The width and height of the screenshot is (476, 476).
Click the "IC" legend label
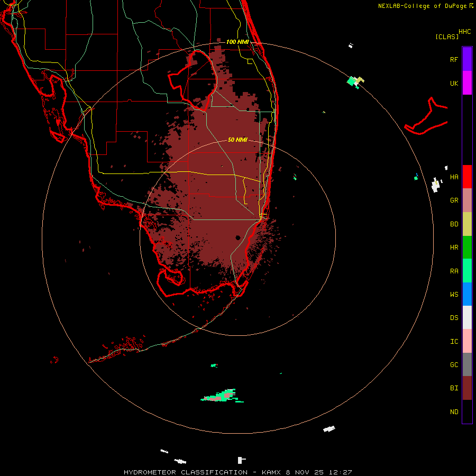tap(454, 341)
